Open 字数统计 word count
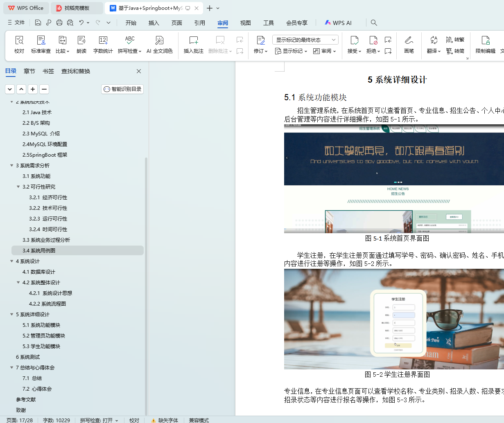This screenshot has height=423, width=504. pyautogui.click(x=103, y=45)
